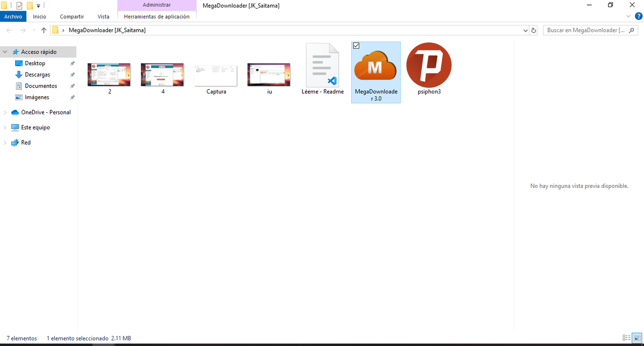Switch to the Compartir ribbon tab
Image resolution: width=644 pixels, height=346 pixels.
[72, 17]
